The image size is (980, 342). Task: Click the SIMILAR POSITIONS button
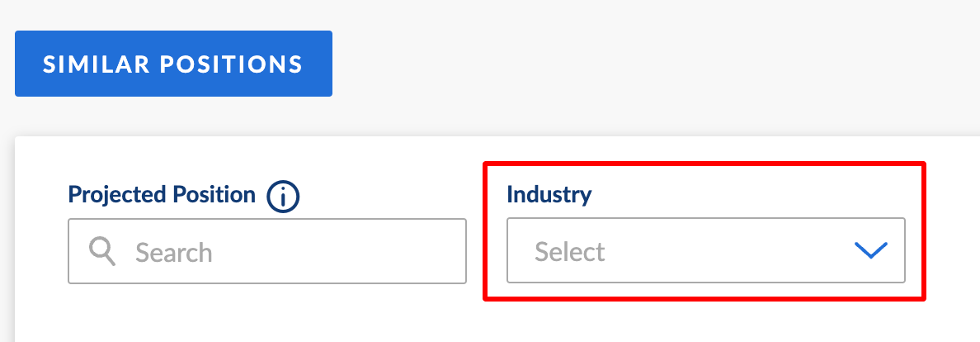(173, 64)
